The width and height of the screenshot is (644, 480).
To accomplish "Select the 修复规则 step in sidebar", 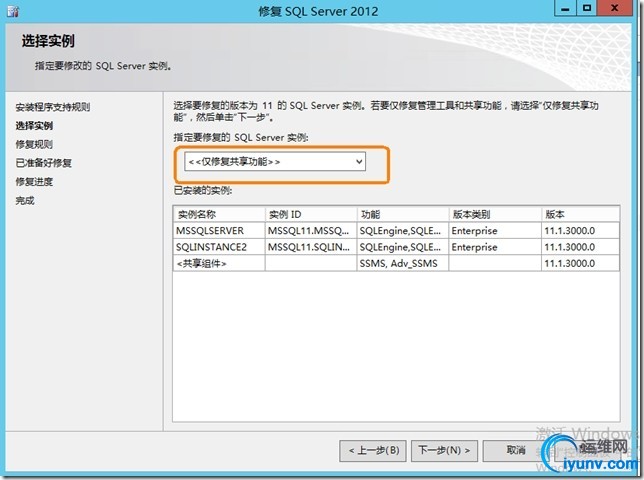I will (34, 144).
